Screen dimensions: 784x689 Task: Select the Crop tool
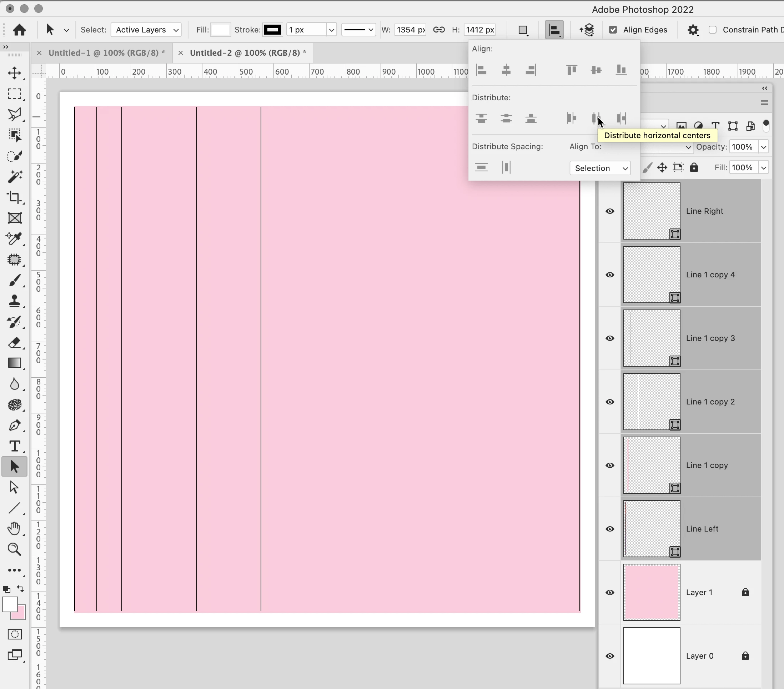[15, 197]
